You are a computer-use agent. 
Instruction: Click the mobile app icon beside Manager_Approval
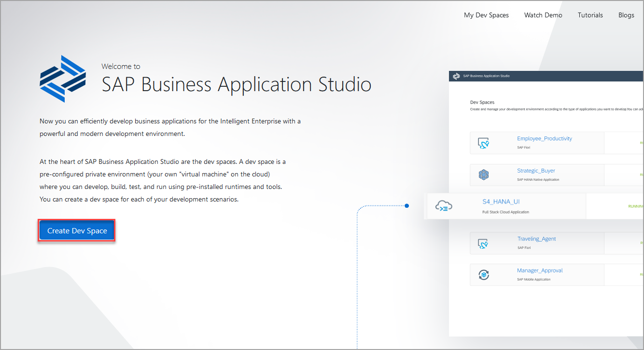(x=484, y=275)
